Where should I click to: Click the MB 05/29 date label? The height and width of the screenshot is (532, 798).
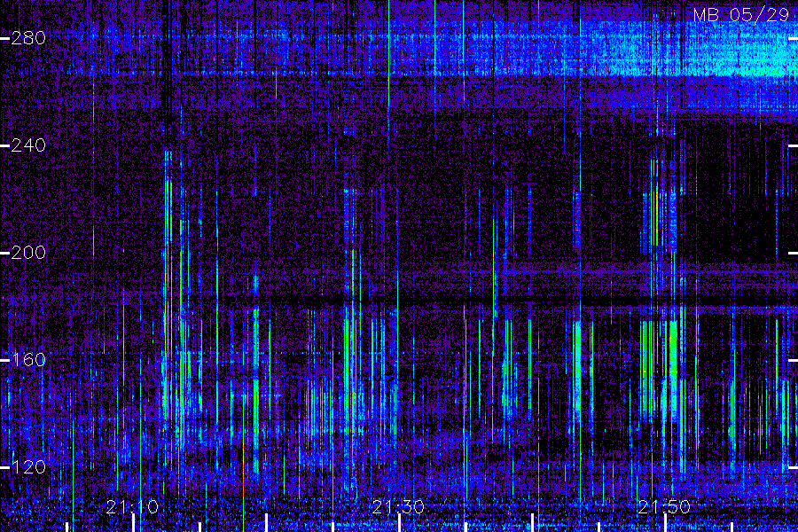741,15
